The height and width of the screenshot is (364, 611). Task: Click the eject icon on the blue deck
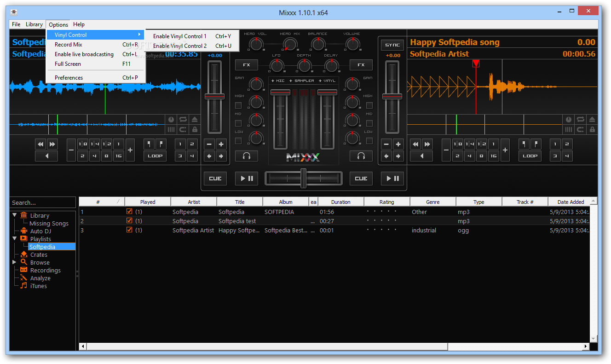pos(195,119)
